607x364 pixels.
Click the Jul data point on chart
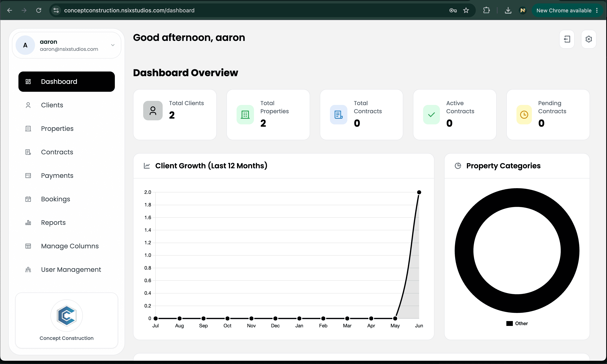pos(156,318)
